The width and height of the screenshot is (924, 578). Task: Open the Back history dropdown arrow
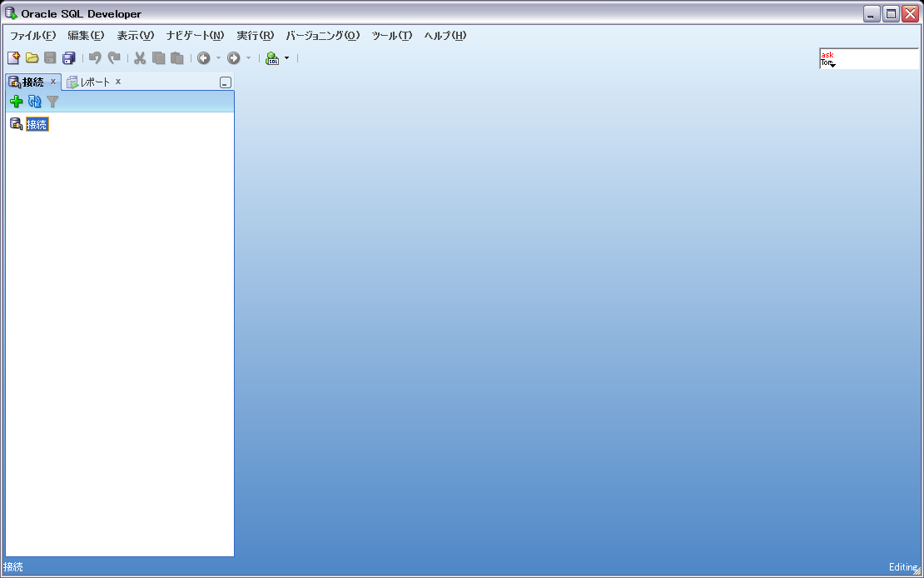point(218,57)
